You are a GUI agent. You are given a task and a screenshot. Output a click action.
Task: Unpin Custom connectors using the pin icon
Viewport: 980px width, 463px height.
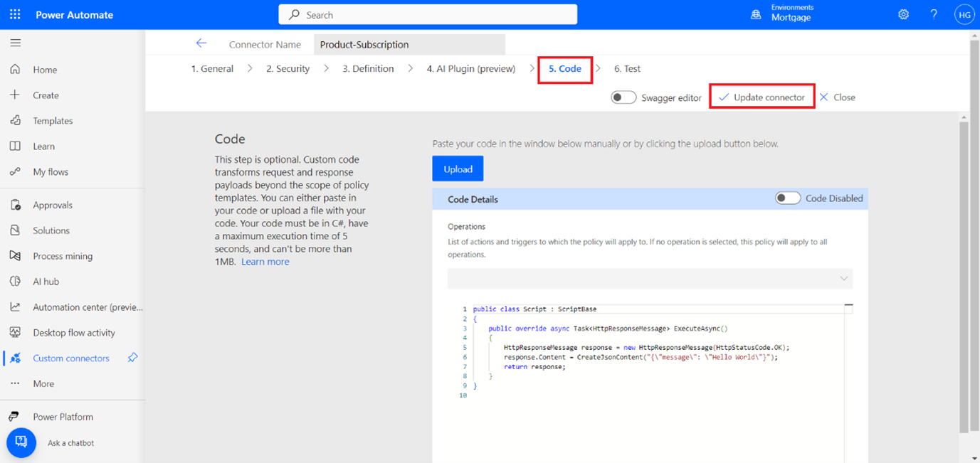coord(132,358)
